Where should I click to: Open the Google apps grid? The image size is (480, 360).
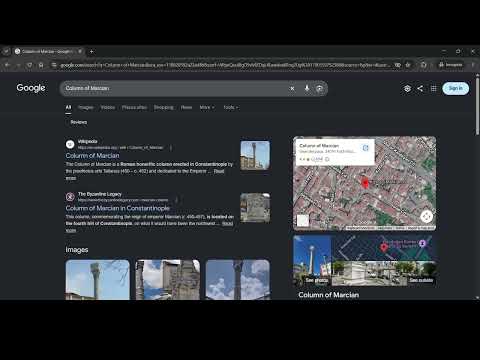(433, 88)
